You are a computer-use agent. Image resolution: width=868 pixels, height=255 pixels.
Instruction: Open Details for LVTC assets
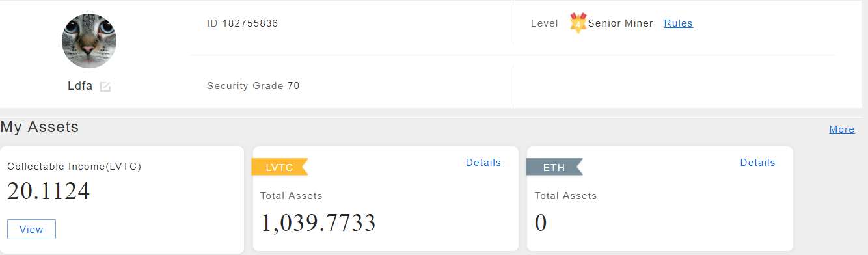pyautogui.click(x=483, y=163)
